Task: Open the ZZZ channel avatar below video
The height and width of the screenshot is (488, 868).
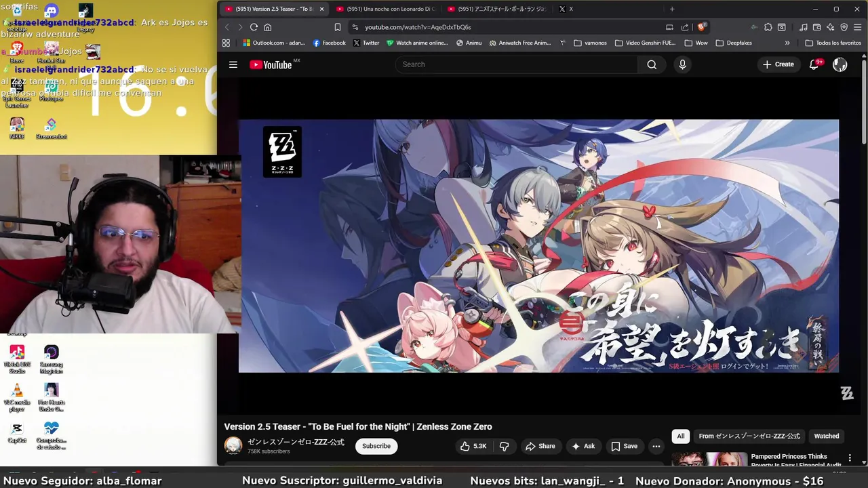Action: tap(233, 445)
